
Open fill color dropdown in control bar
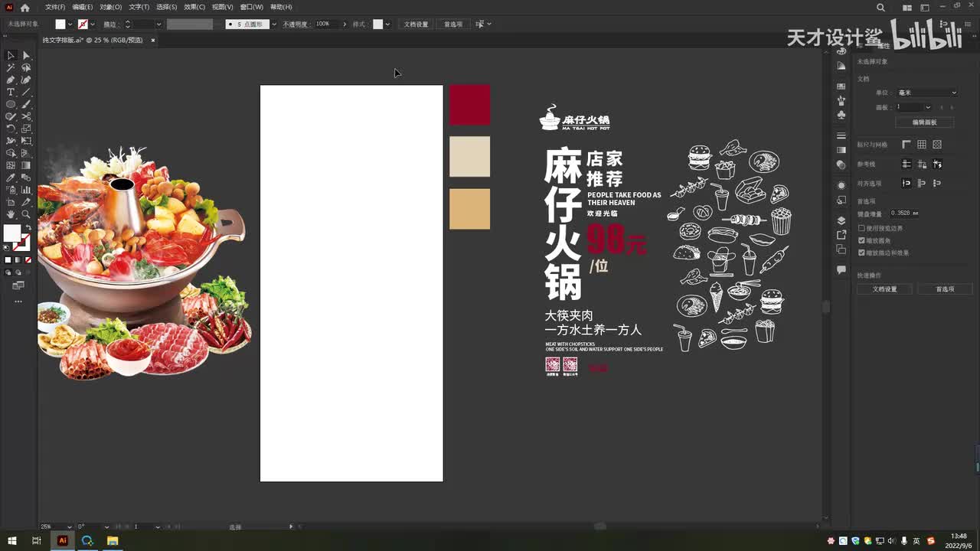click(x=71, y=24)
